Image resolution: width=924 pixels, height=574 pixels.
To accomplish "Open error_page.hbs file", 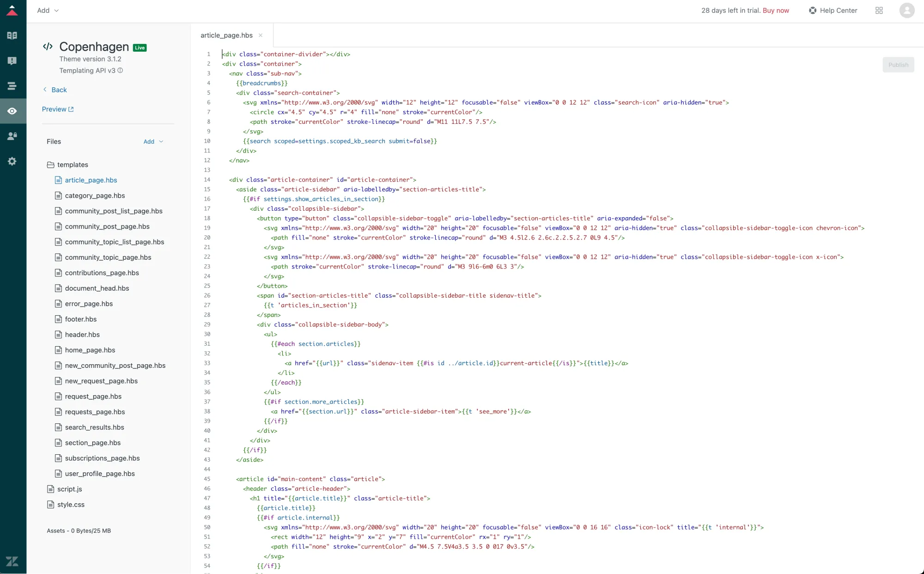I will point(84,304).
